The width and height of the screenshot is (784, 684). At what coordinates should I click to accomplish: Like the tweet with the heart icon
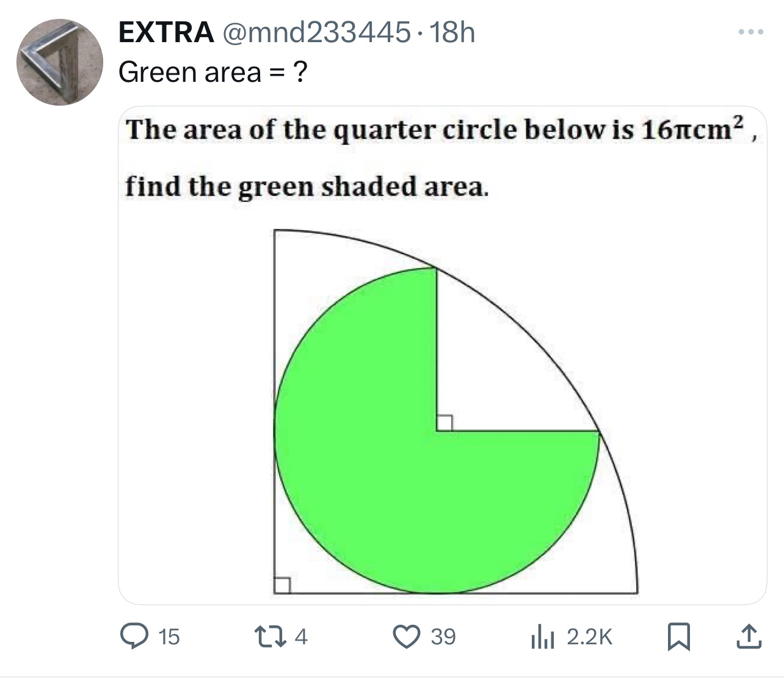click(x=405, y=636)
